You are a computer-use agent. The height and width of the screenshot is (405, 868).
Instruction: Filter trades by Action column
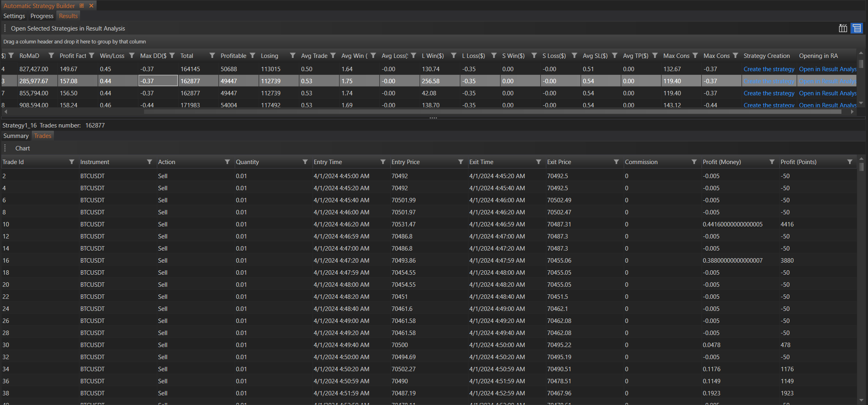227,162
